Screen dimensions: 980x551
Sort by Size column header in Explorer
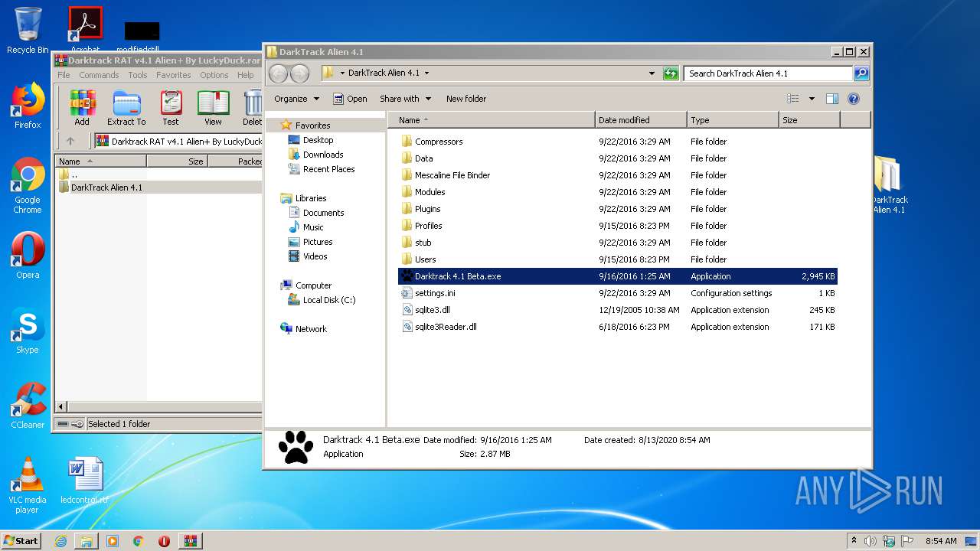click(x=809, y=120)
